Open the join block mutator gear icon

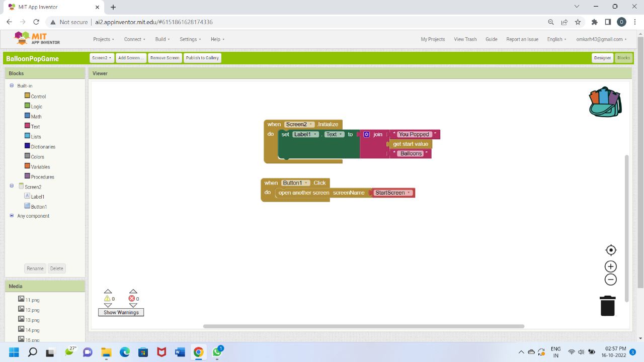(x=366, y=134)
